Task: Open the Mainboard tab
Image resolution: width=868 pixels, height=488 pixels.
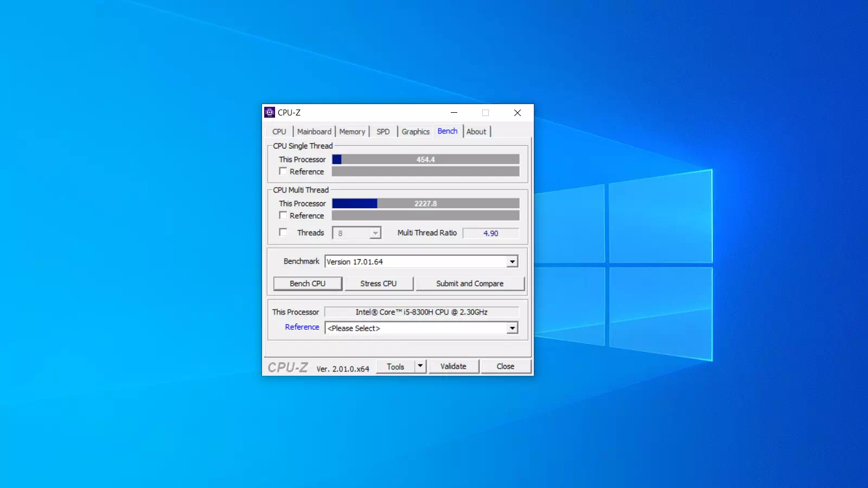Action: (x=314, y=132)
